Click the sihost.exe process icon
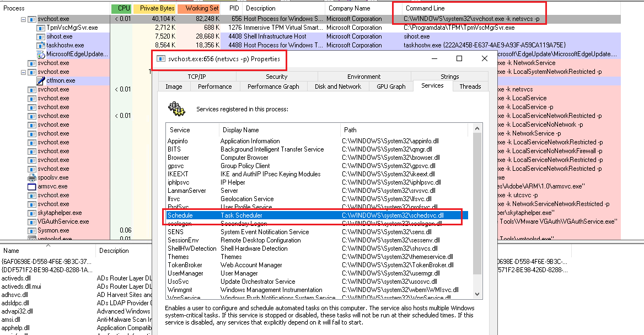This screenshot has height=335, width=644. [x=41, y=36]
